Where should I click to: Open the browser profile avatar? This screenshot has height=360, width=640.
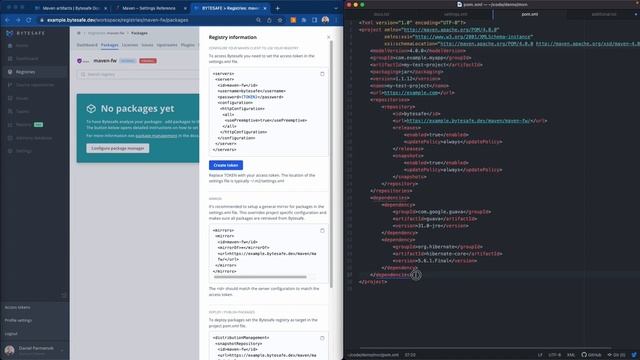coord(325,20)
